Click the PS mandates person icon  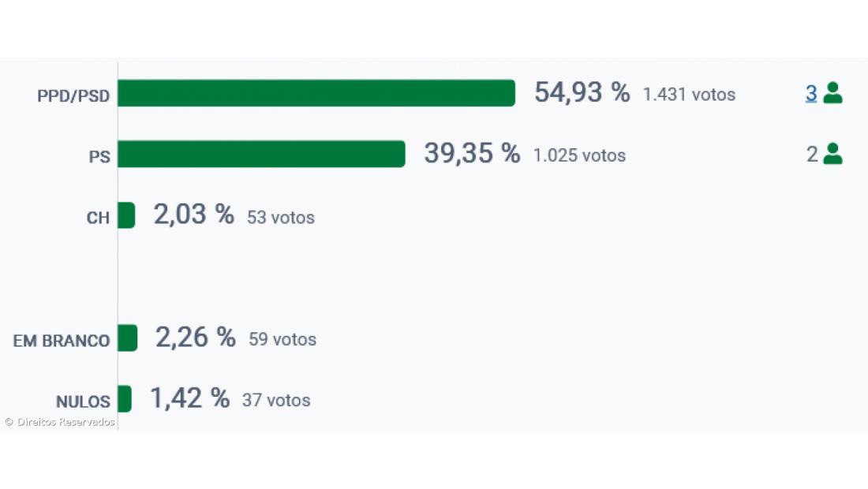[x=832, y=154]
